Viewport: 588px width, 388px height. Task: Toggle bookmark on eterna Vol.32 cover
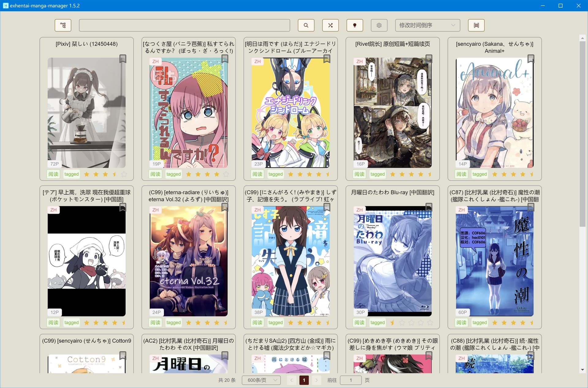pos(225,207)
